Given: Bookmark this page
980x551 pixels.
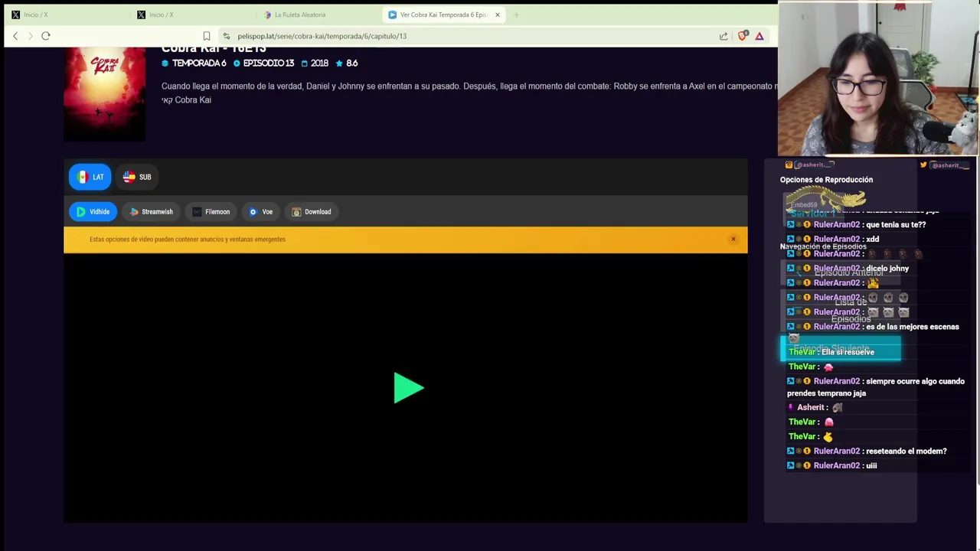Looking at the screenshot, I should pyautogui.click(x=207, y=36).
